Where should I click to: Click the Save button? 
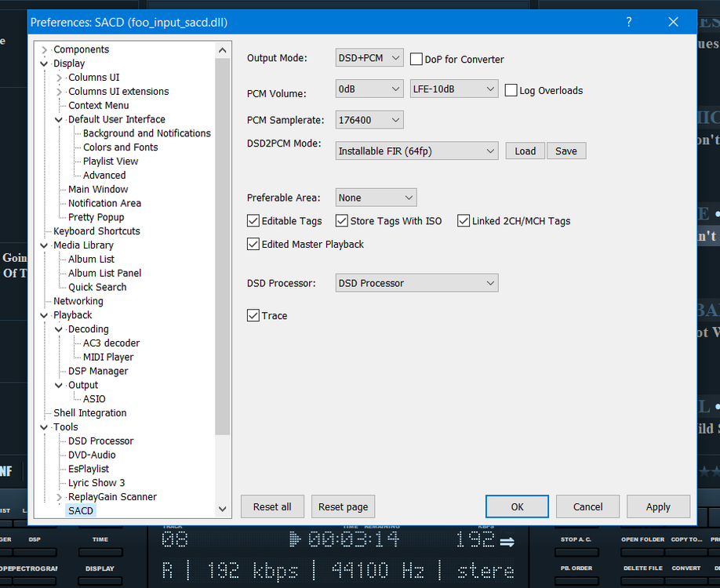click(x=566, y=151)
